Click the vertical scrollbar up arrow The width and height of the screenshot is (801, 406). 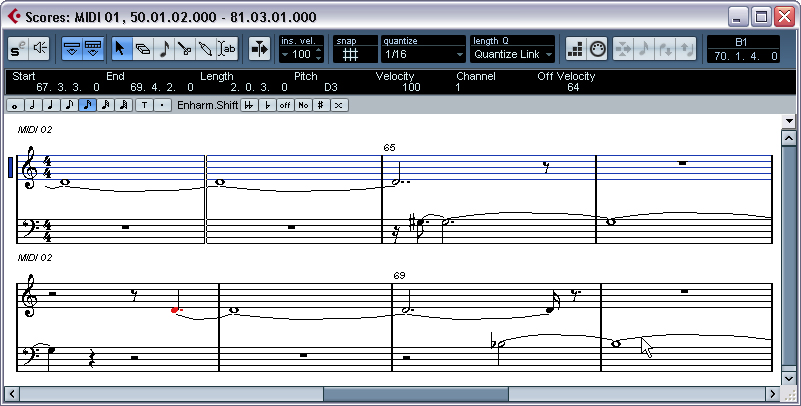point(789,138)
